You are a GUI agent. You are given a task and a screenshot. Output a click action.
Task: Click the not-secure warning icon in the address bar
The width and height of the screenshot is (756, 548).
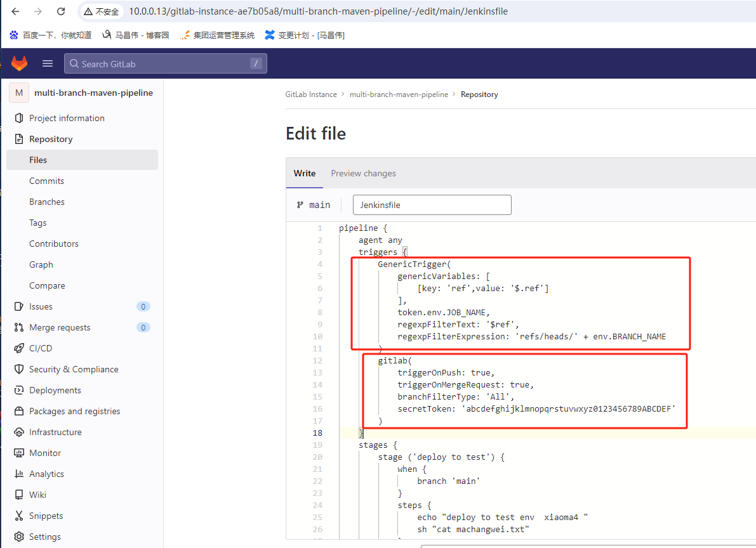click(x=88, y=11)
